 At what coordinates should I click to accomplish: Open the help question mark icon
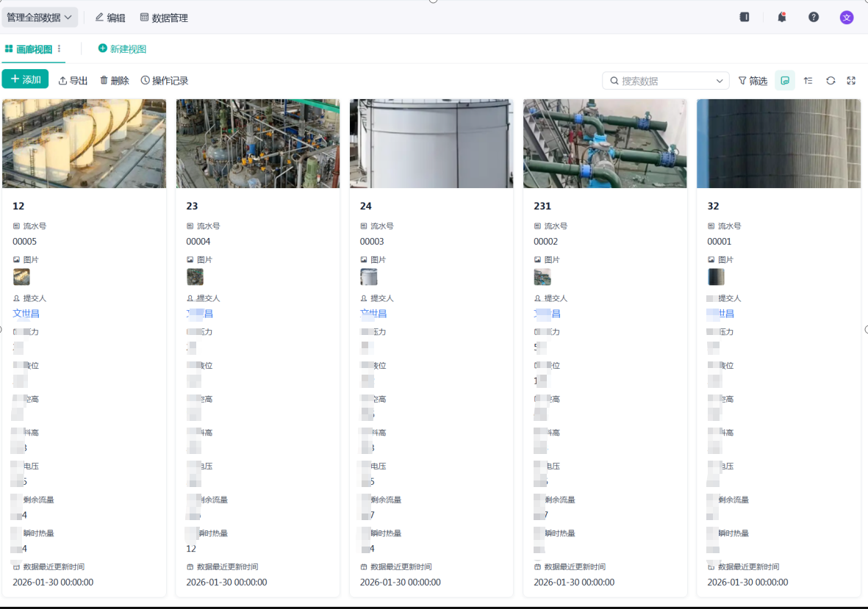pyautogui.click(x=813, y=17)
